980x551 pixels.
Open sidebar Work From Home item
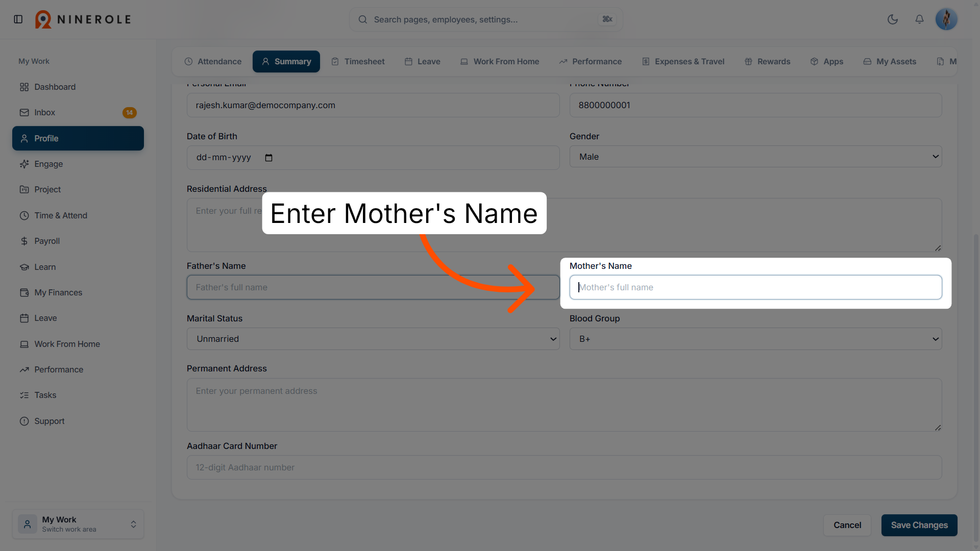coord(78,344)
